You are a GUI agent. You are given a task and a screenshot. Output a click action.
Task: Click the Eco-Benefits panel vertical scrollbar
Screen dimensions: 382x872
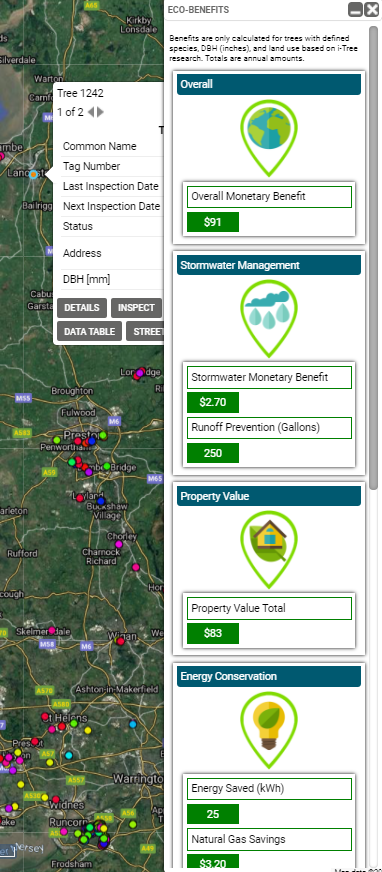(x=374, y=259)
